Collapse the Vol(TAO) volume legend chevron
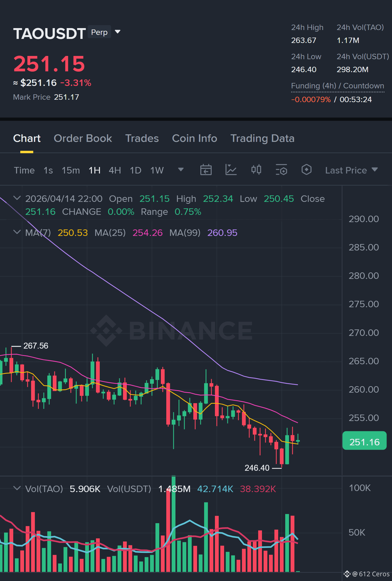Viewport: 392px width, 581px height. coord(17,488)
